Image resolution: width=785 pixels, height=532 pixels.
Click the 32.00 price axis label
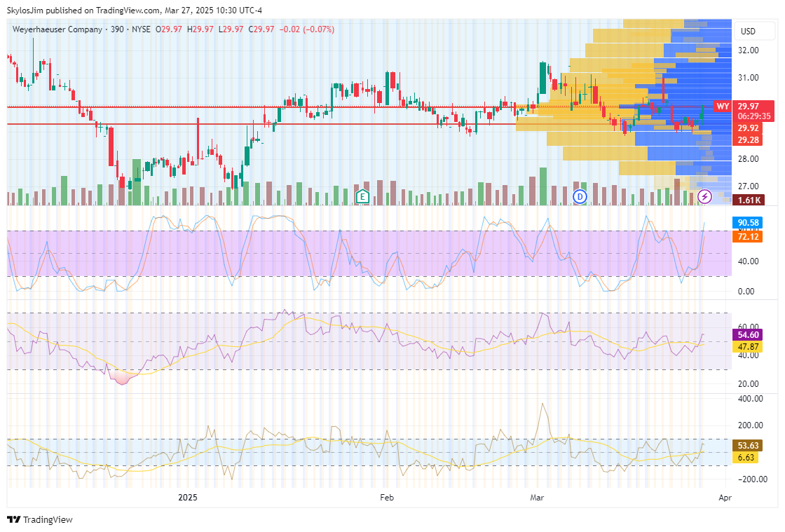tap(749, 50)
